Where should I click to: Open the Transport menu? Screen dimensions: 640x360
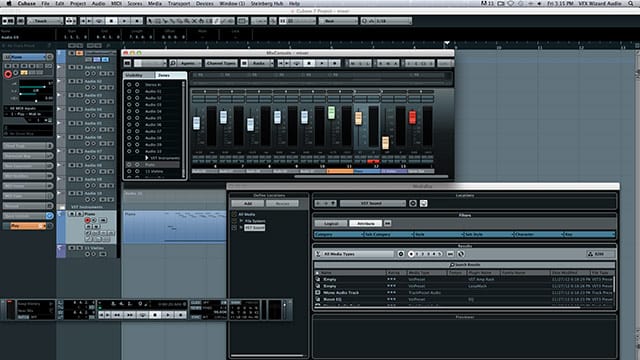pos(179,3)
